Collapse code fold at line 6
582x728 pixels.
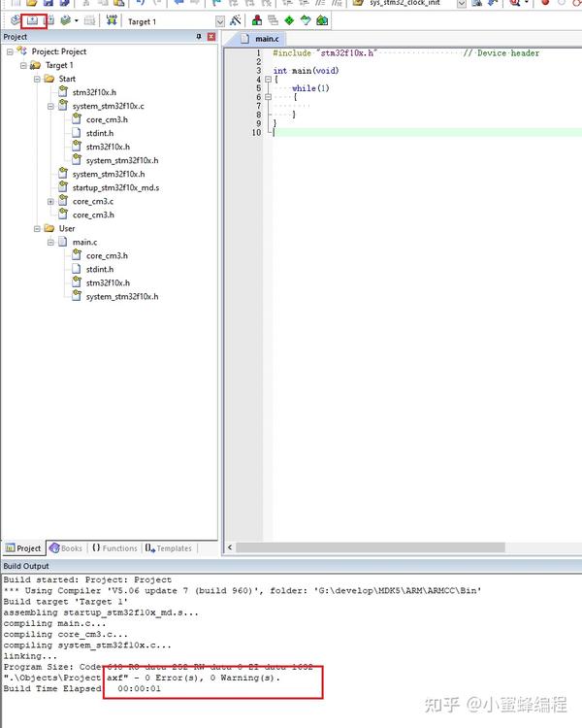tap(268, 97)
